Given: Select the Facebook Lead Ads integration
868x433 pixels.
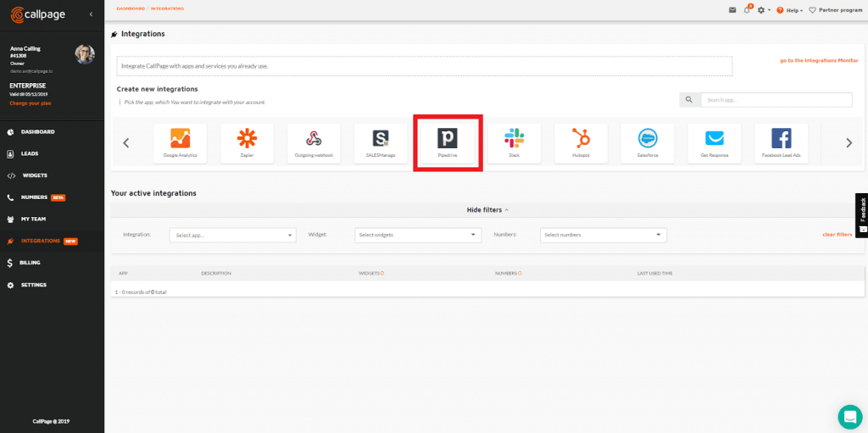Looking at the screenshot, I should point(781,143).
